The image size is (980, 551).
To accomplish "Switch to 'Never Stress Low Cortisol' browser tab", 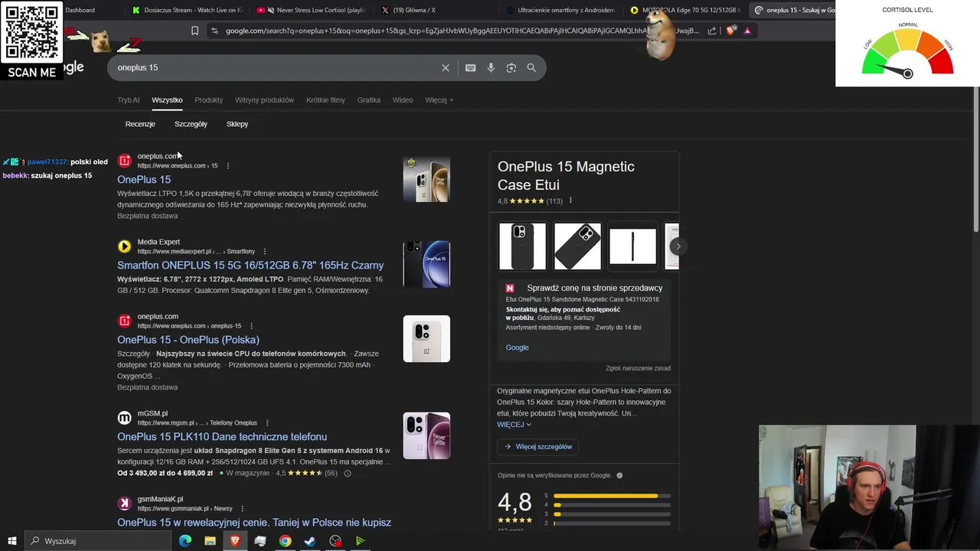I will (312, 10).
